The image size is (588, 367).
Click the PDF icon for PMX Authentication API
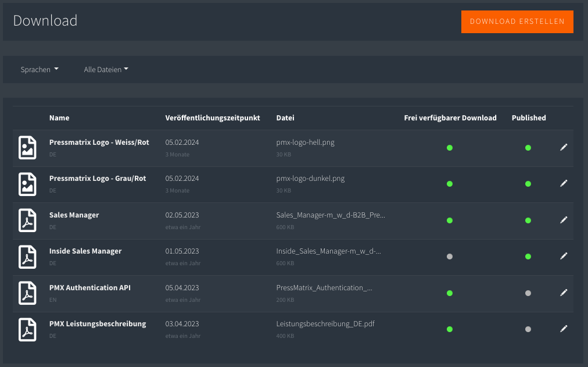point(27,293)
